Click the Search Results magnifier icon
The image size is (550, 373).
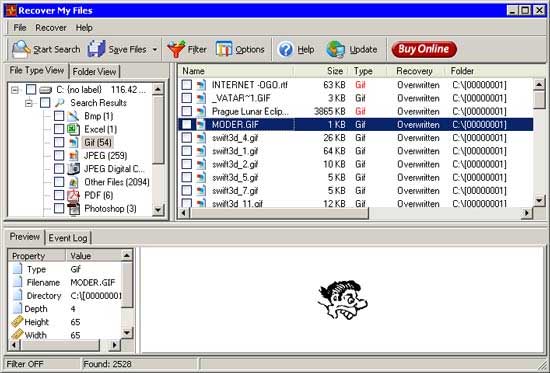coord(60,103)
